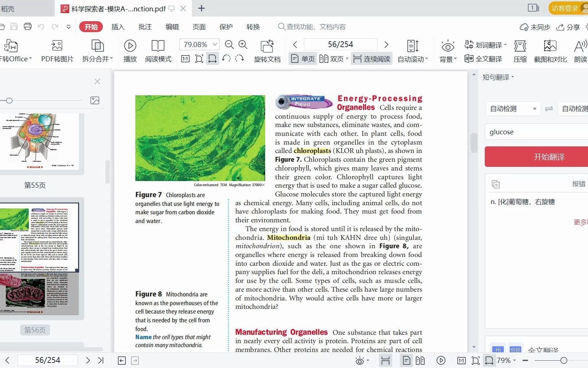
Task: Rotate the page clockwise
Action: click(240, 58)
